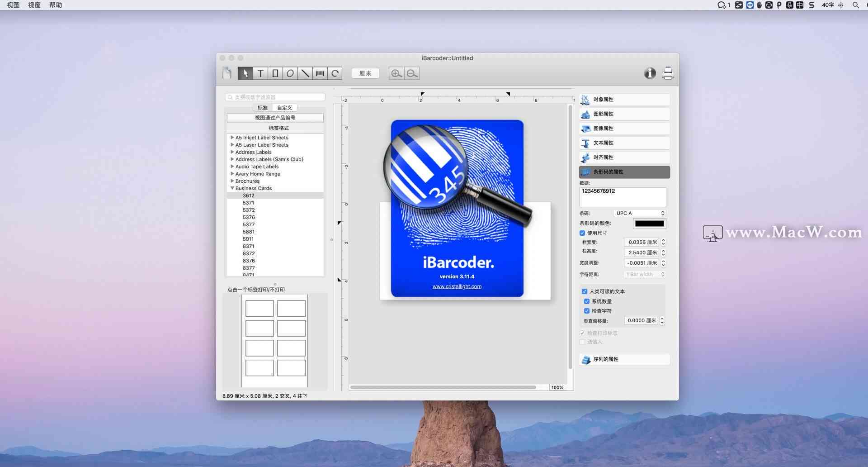Expand Address Labels (Sam's Club)
This screenshot has width=868, height=467.
[x=232, y=159]
